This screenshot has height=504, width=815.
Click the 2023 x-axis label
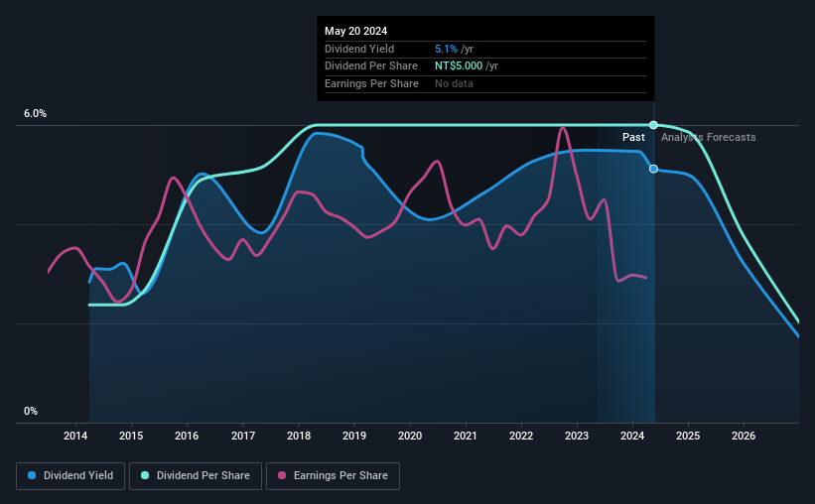(x=577, y=436)
